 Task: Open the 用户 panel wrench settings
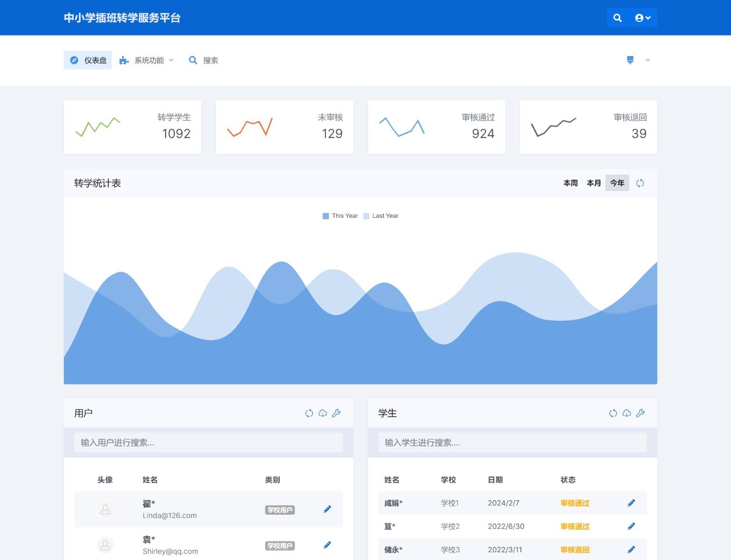(x=336, y=413)
